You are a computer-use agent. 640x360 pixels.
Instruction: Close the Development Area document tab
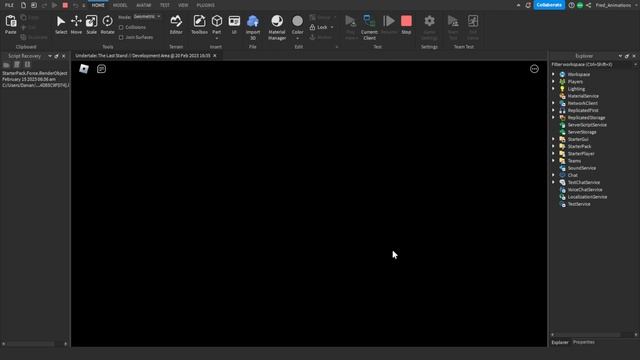(x=215, y=56)
